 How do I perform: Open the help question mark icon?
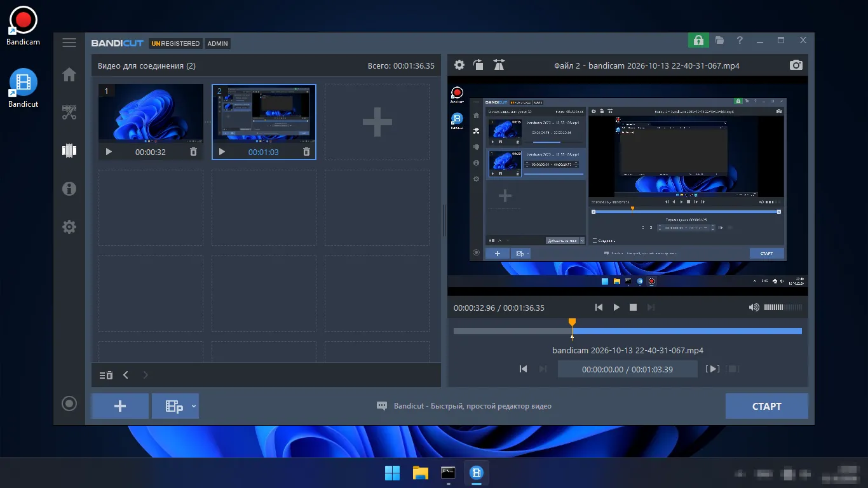click(740, 40)
